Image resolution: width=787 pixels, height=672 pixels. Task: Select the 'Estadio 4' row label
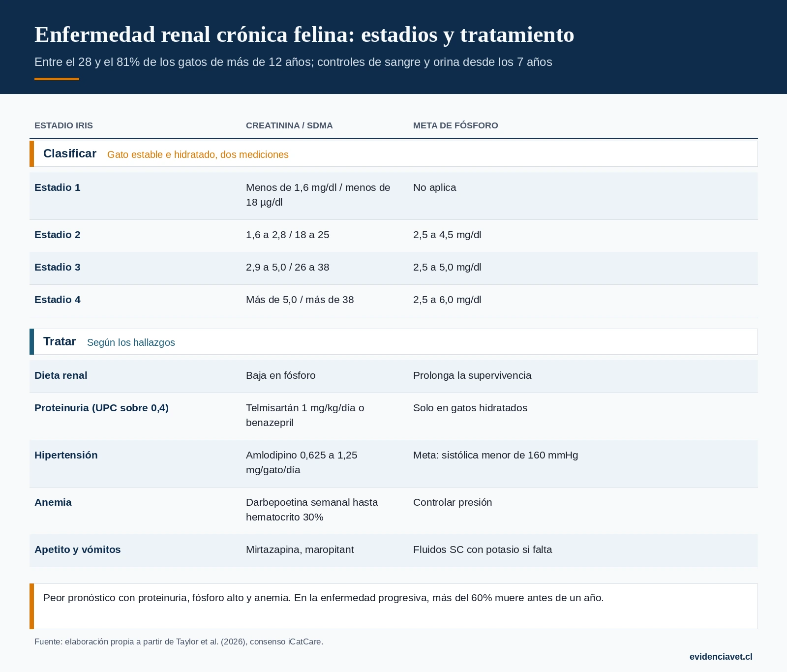click(x=57, y=300)
